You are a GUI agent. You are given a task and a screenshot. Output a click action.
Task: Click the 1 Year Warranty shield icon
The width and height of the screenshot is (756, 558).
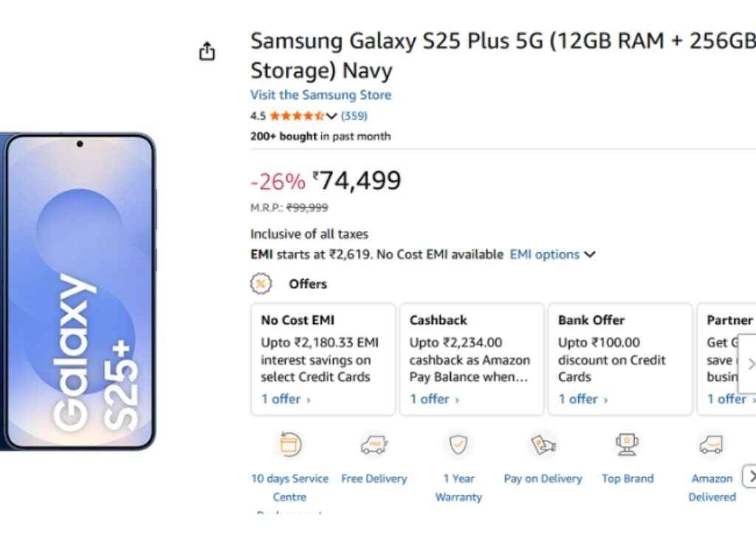point(458,444)
